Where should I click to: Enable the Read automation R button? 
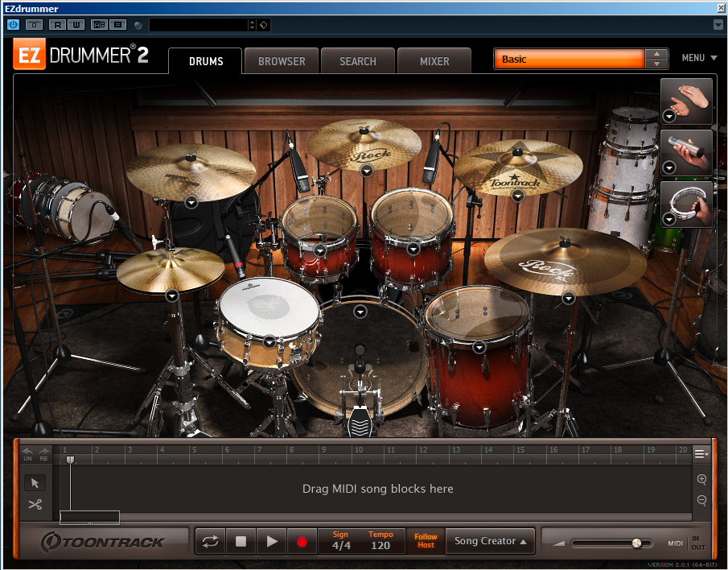[x=58, y=25]
